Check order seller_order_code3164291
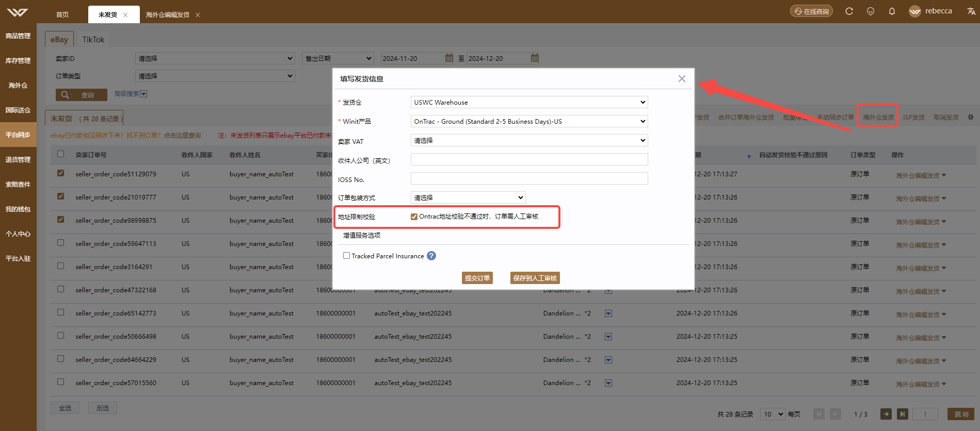The image size is (980, 431). click(x=61, y=266)
